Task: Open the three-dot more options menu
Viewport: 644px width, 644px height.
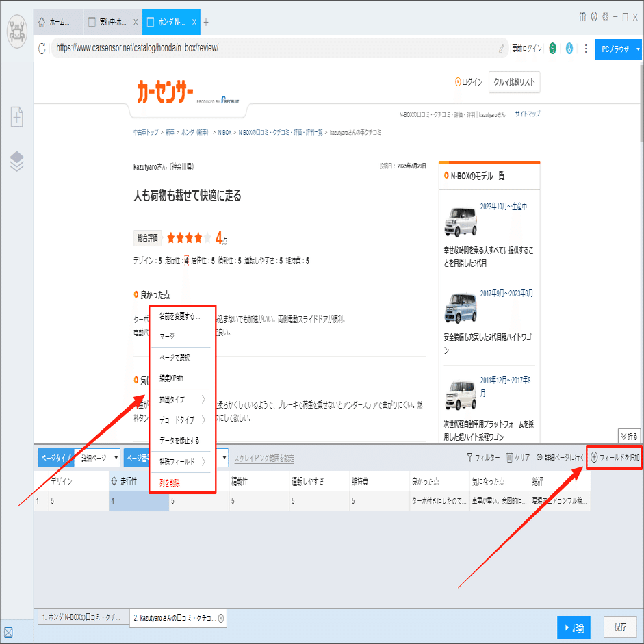Action: pyautogui.click(x=586, y=49)
